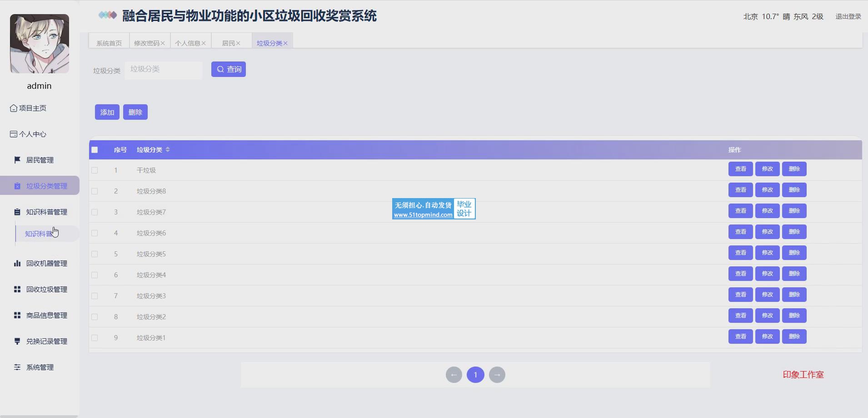Close the 修改密码 tab with its X
The height and width of the screenshot is (418, 868).
[x=163, y=43]
